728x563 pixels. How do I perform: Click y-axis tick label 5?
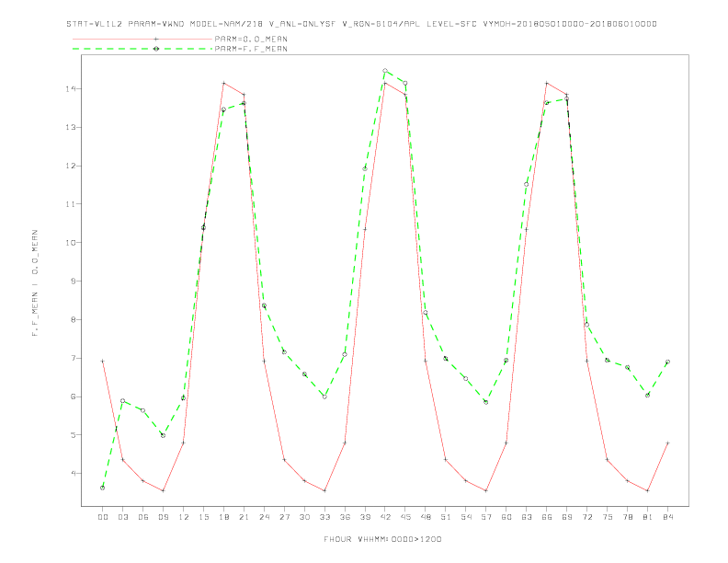coord(74,435)
